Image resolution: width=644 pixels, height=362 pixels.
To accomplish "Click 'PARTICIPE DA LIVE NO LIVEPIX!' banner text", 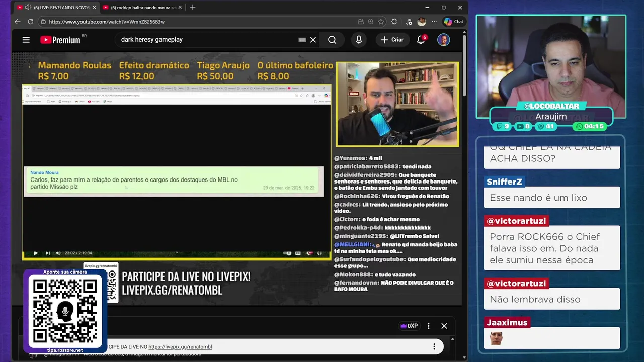I will (x=186, y=277).
